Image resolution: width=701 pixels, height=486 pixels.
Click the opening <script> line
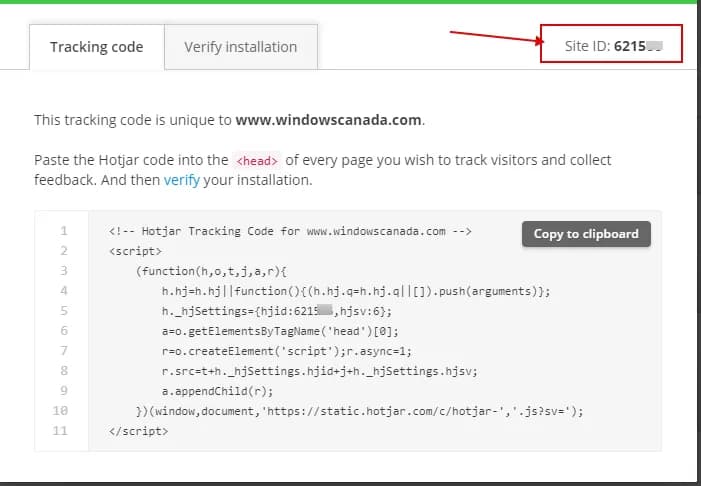tap(135, 251)
